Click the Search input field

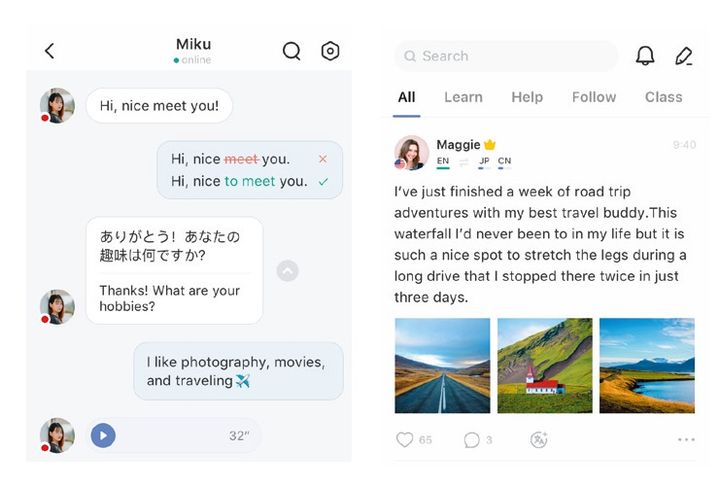click(506, 56)
